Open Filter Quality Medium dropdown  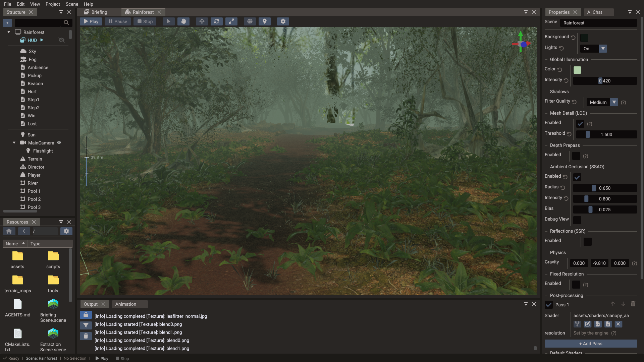(x=602, y=102)
